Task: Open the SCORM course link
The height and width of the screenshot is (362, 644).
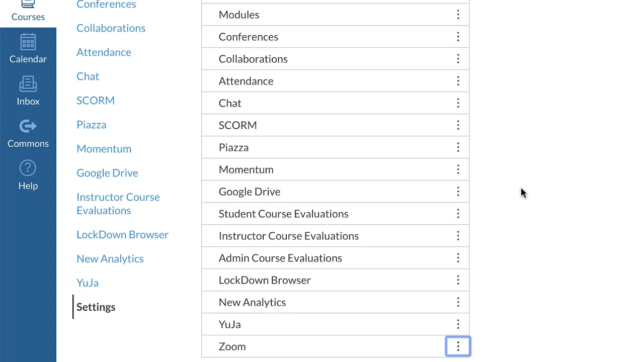Action: point(96,100)
